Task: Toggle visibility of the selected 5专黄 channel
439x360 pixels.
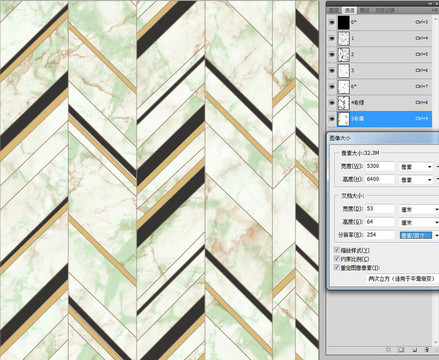Action: click(332, 118)
